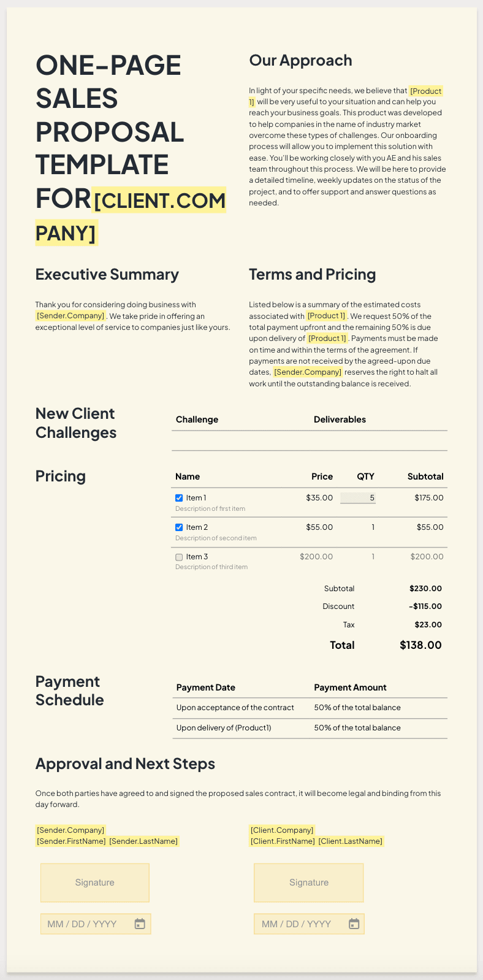Viewport: 483px width, 980px height.
Task: Select the [Sender.FirstName] token above signature
Action: 71,841
